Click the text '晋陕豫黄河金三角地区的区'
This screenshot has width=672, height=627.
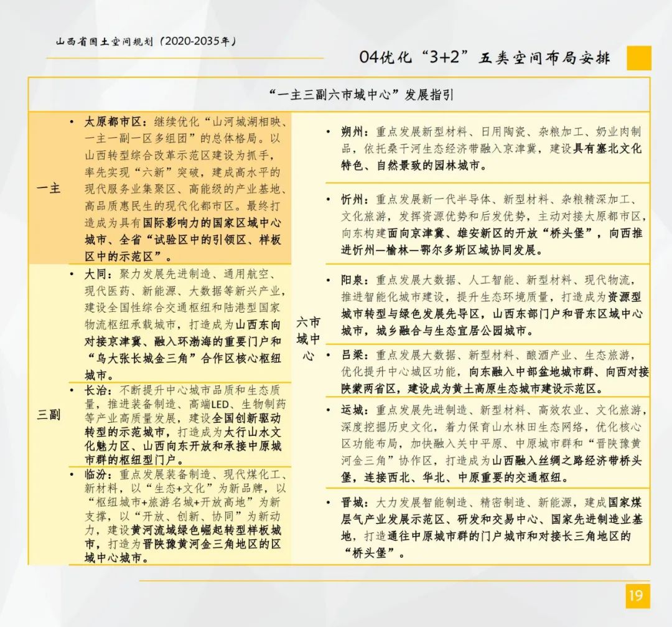click(212, 544)
